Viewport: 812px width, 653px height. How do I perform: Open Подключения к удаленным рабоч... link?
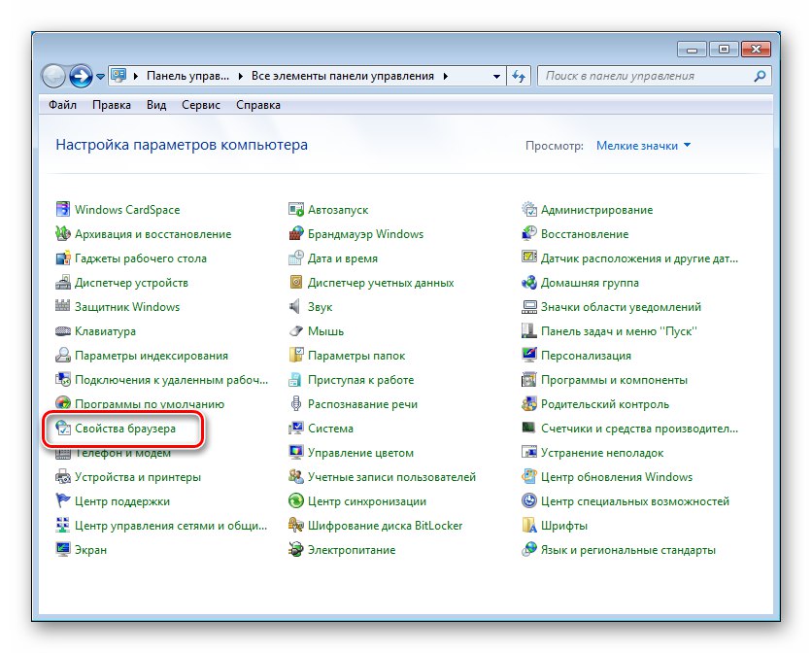point(171,379)
